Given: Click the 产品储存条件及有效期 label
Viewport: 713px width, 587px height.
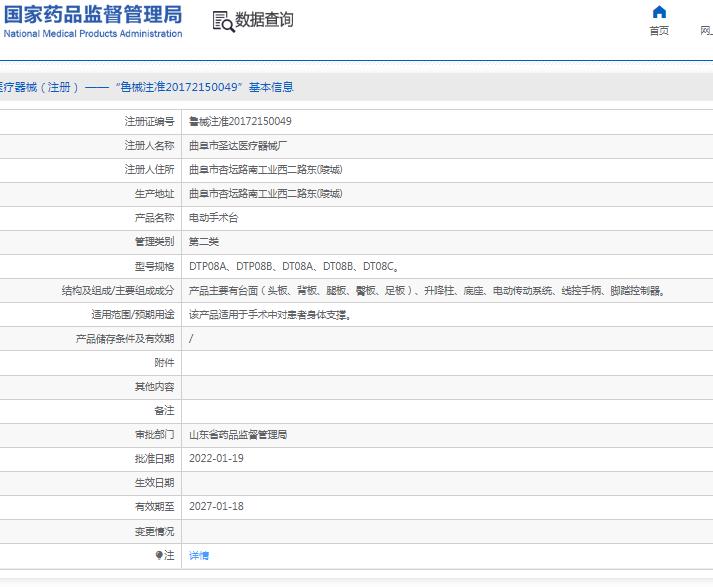Looking at the screenshot, I should (125, 338).
